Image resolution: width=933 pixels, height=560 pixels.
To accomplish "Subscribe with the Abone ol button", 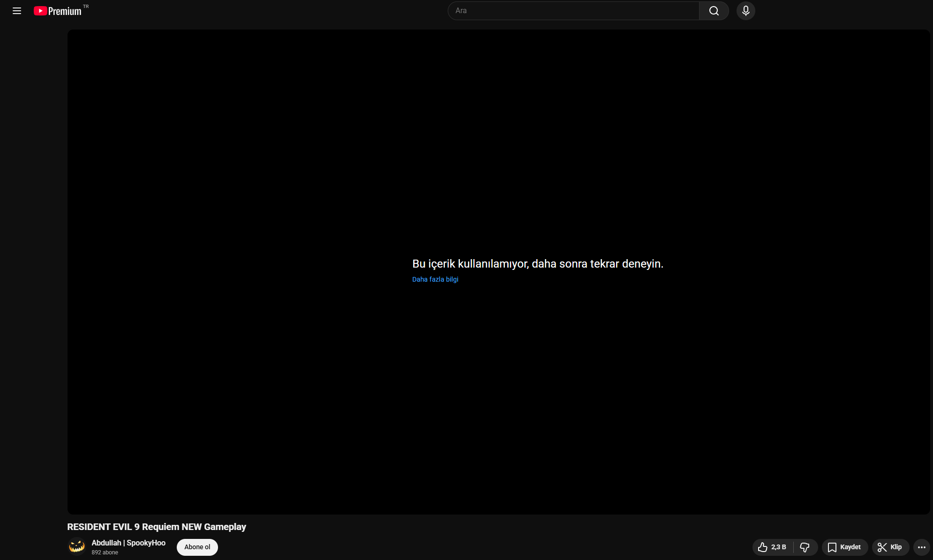I will click(197, 547).
